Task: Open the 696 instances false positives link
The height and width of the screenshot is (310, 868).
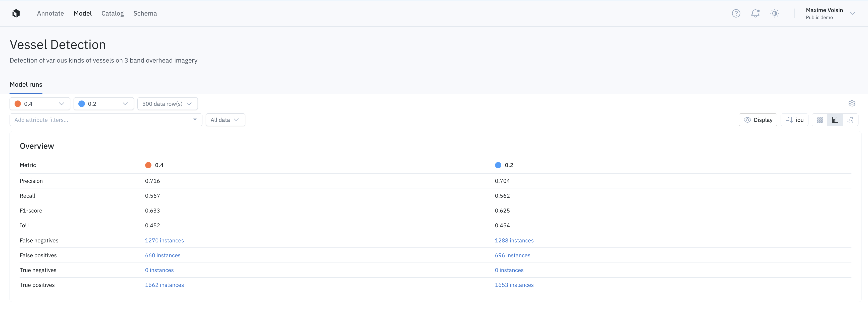Action: pyautogui.click(x=512, y=255)
